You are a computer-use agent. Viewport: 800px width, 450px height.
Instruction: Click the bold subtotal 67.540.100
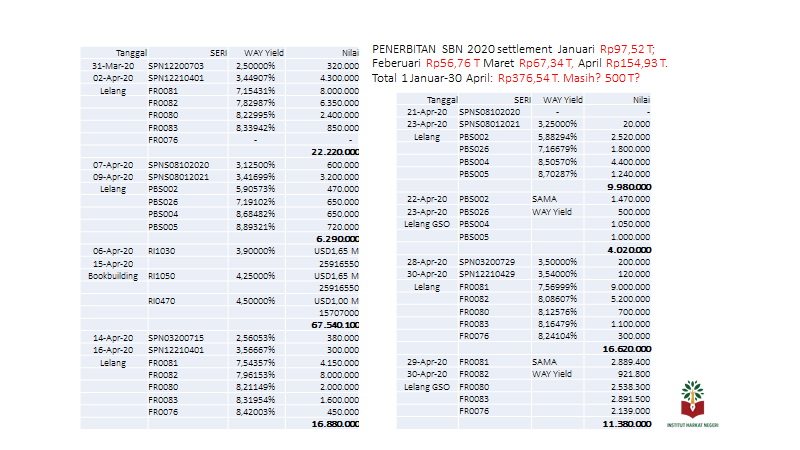pyautogui.click(x=335, y=326)
